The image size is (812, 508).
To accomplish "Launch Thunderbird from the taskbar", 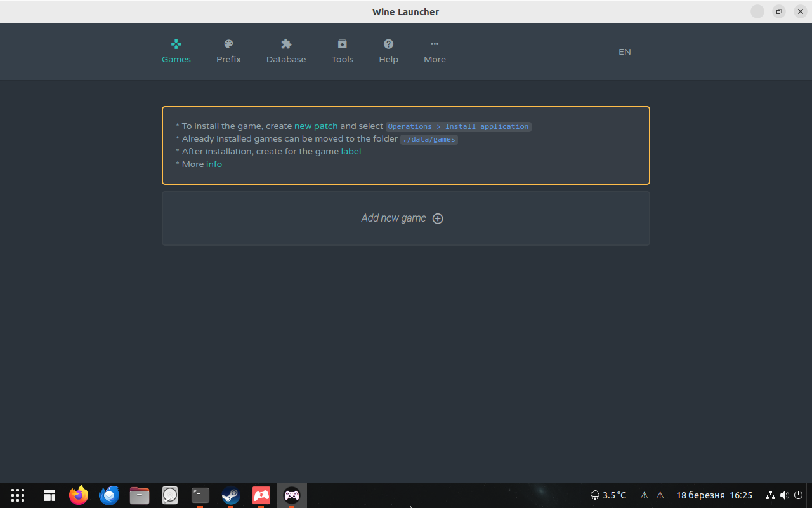I will tap(109, 495).
